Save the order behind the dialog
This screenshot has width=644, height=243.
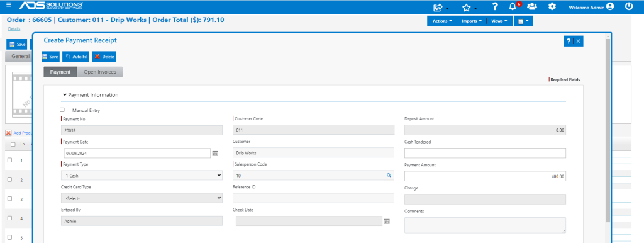click(17, 45)
